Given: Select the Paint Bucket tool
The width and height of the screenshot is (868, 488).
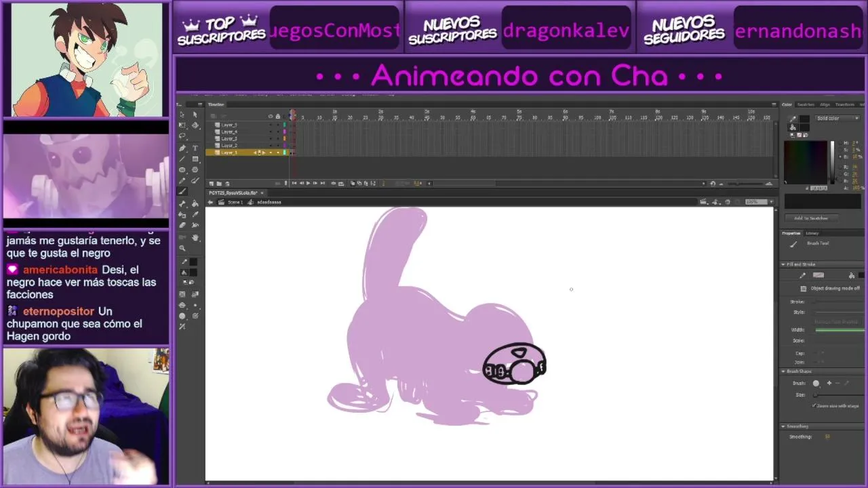Looking at the screenshot, I should point(195,203).
